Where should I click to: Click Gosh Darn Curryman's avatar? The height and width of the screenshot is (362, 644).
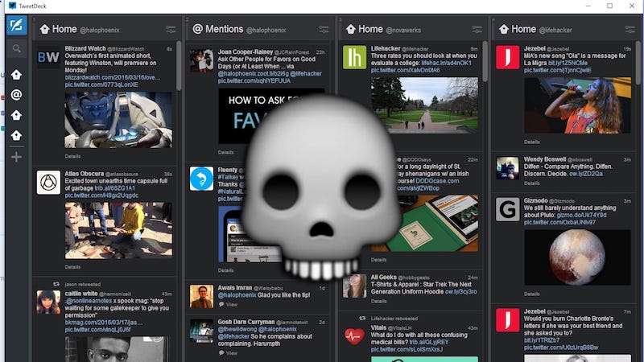tap(202, 331)
